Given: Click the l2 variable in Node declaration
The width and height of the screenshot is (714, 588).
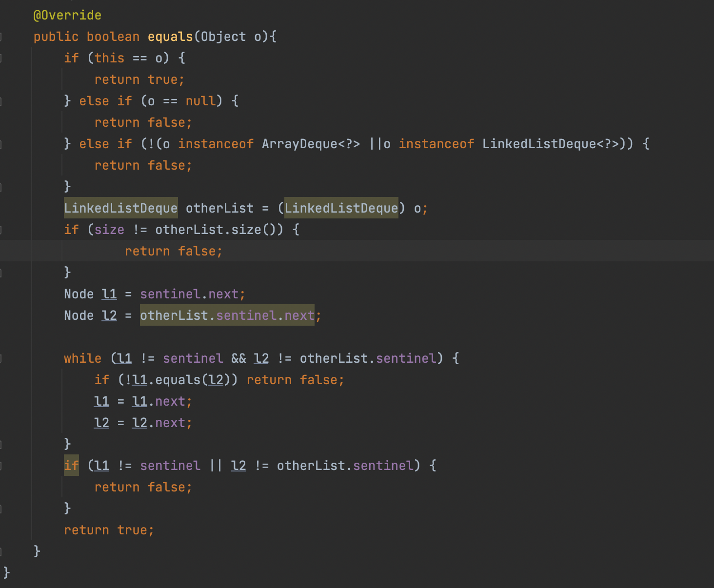Looking at the screenshot, I should click(x=109, y=316).
